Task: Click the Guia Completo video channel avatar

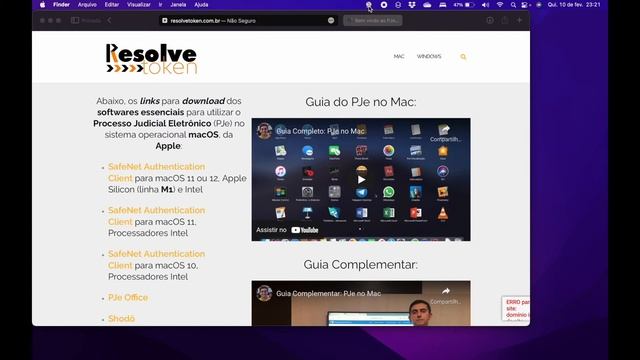Action: click(264, 131)
